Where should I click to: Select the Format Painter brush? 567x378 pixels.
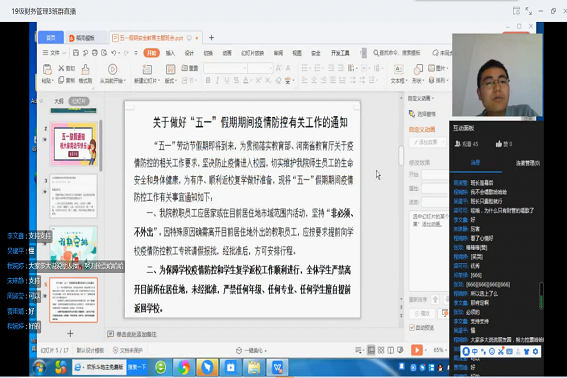pos(85,69)
